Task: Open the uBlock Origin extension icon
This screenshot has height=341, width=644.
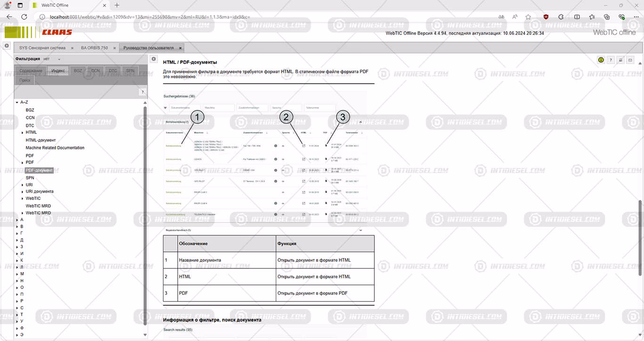Action: (x=546, y=17)
